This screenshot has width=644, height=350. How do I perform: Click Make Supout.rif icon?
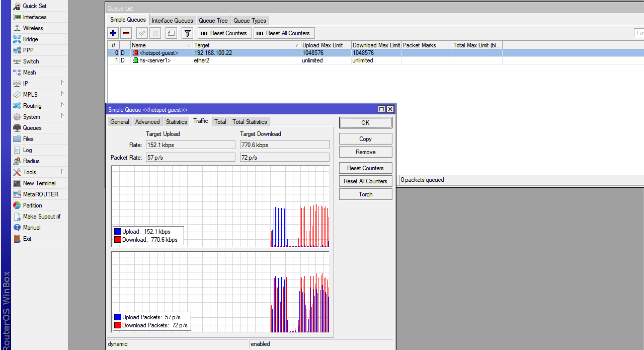coord(17,217)
